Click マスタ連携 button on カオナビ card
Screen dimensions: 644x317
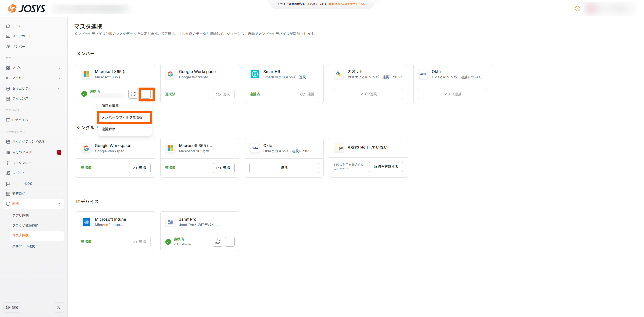(x=368, y=94)
